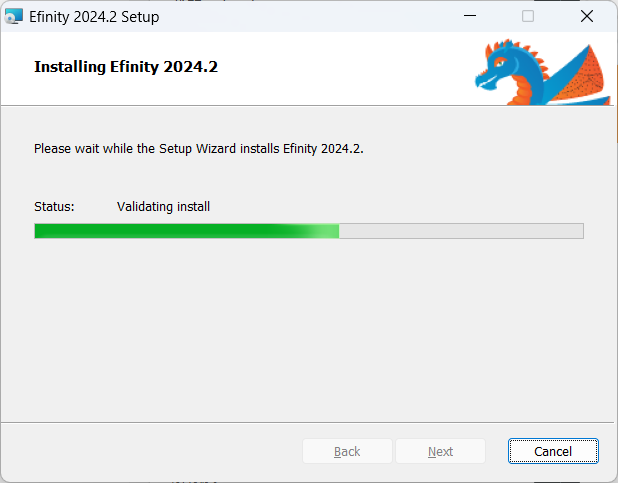Click the empty gray part of the progress bar

click(461, 231)
